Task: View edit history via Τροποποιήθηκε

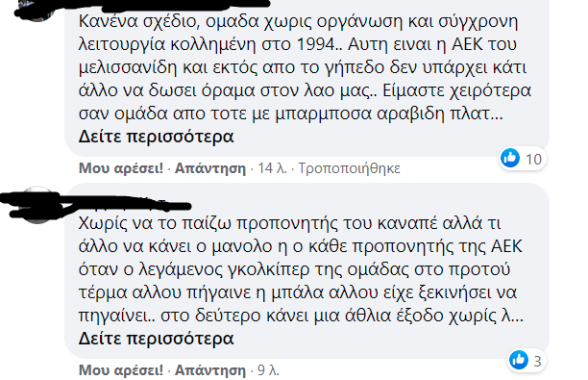Action: click(349, 167)
